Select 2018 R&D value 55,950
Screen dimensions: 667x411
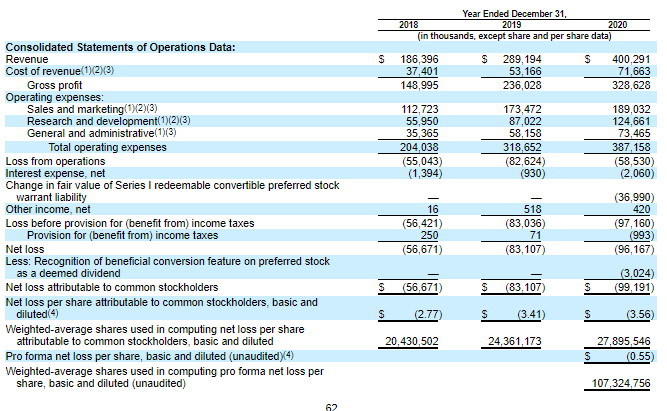click(422, 121)
